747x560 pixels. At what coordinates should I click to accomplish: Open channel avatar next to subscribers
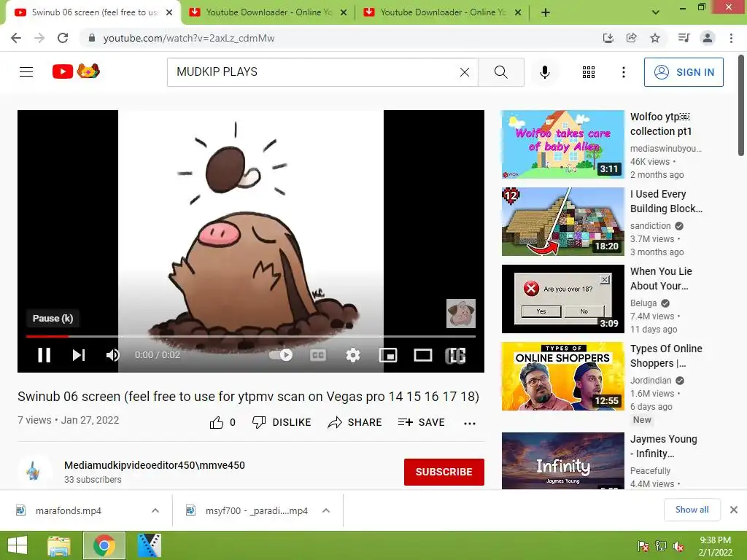click(x=34, y=470)
